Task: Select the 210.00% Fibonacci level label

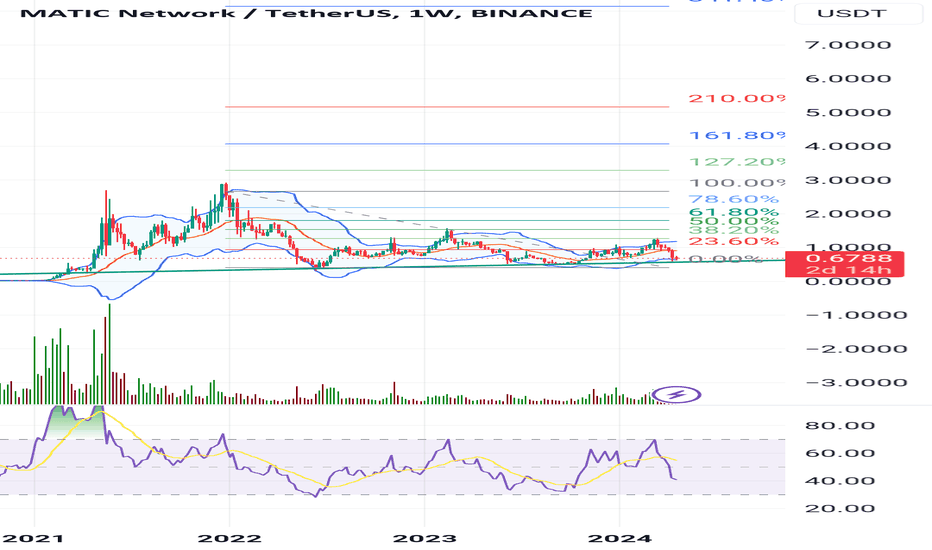Action: point(736,98)
